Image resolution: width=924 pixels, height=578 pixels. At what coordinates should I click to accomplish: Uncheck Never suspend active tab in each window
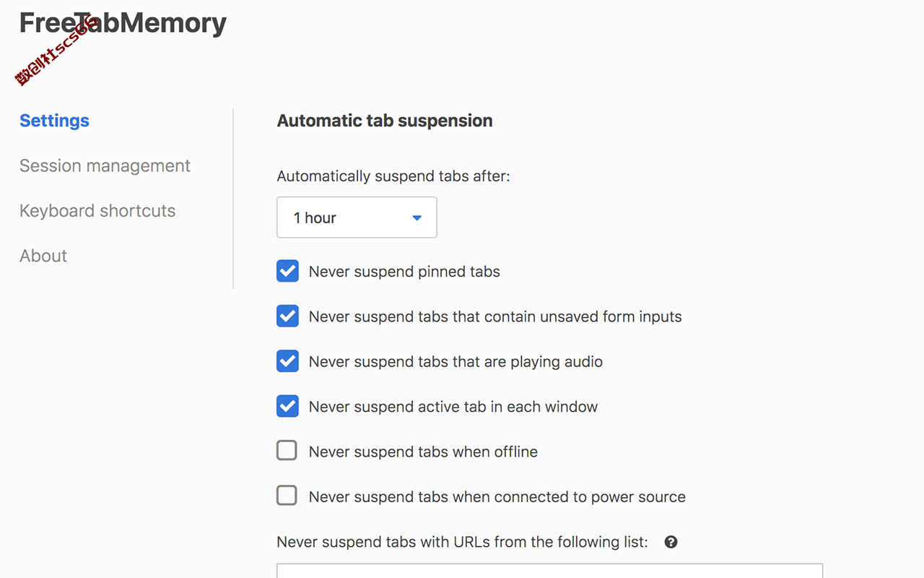point(287,407)
